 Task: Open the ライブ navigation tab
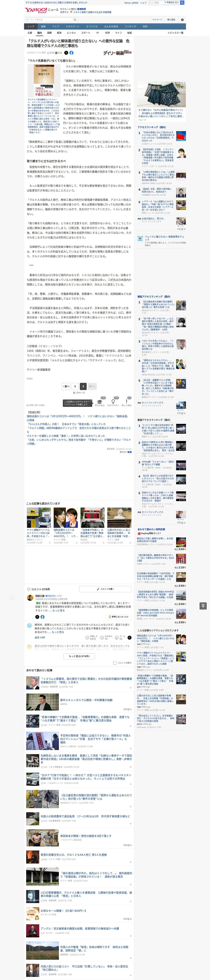pyautogui.click(x=56, y=26)
